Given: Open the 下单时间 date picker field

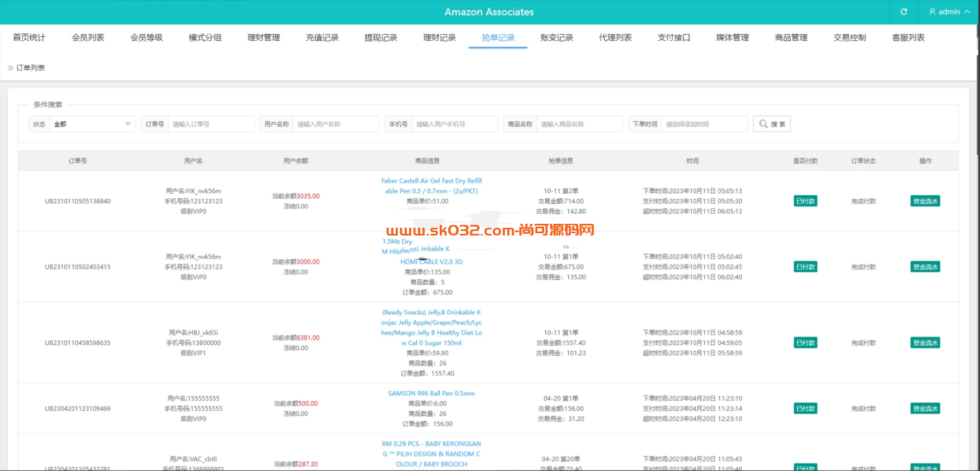Looking at the screenshot, I should (704, 124).
